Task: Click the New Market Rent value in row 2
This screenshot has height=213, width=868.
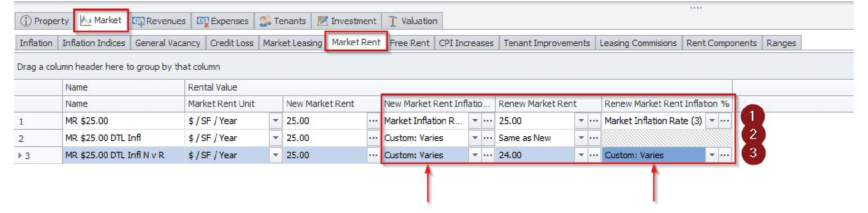Action: point(325,138)
